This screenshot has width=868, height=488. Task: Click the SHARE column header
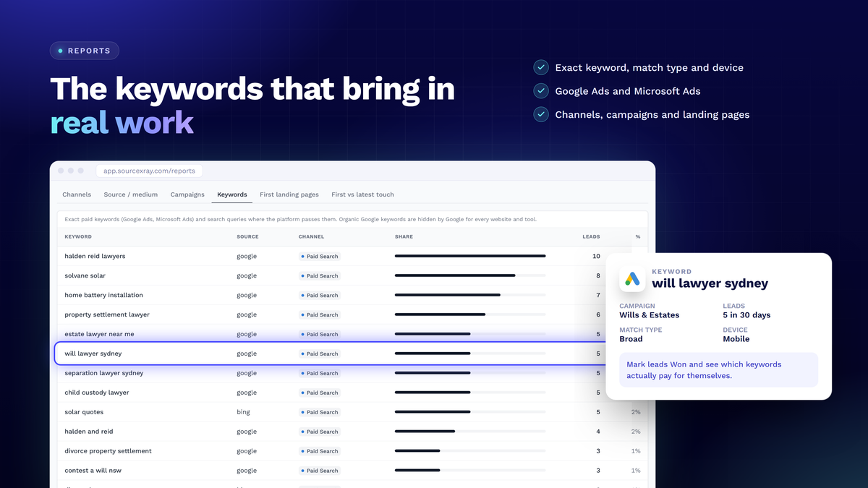point(404,236)
